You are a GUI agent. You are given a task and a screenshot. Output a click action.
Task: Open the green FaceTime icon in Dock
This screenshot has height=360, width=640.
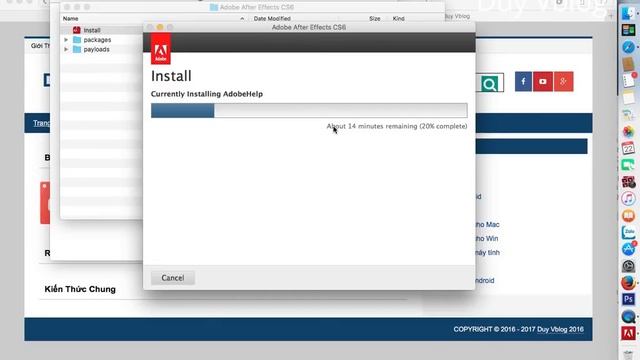click(x=629, y=165)
